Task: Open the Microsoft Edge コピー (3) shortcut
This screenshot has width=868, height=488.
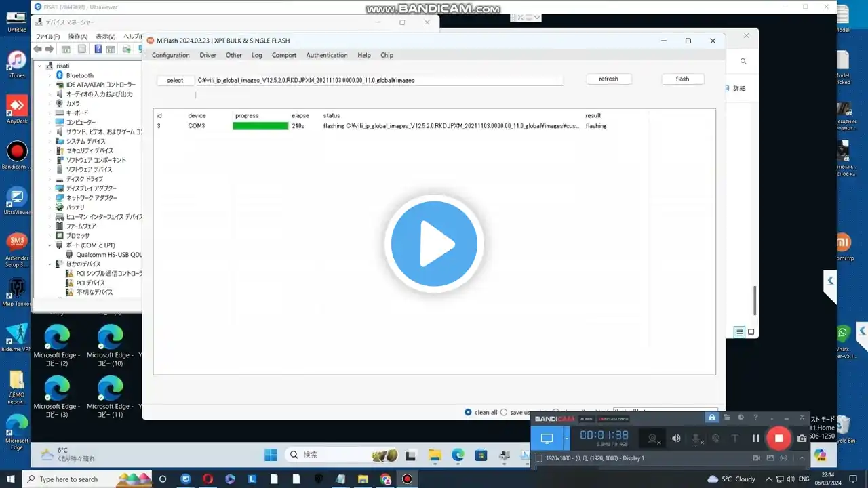Action: [57, 397]
